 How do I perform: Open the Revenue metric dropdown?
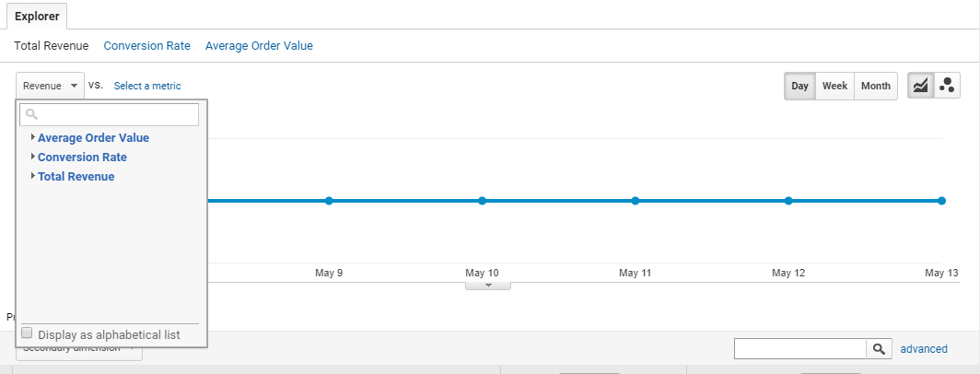click(x=50, y=86)
